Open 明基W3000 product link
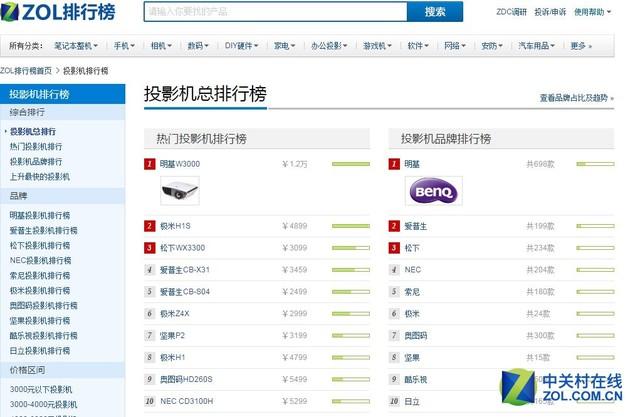Viewport: 640px width, 417px height. pyautogui.click(x=180, y=164)
